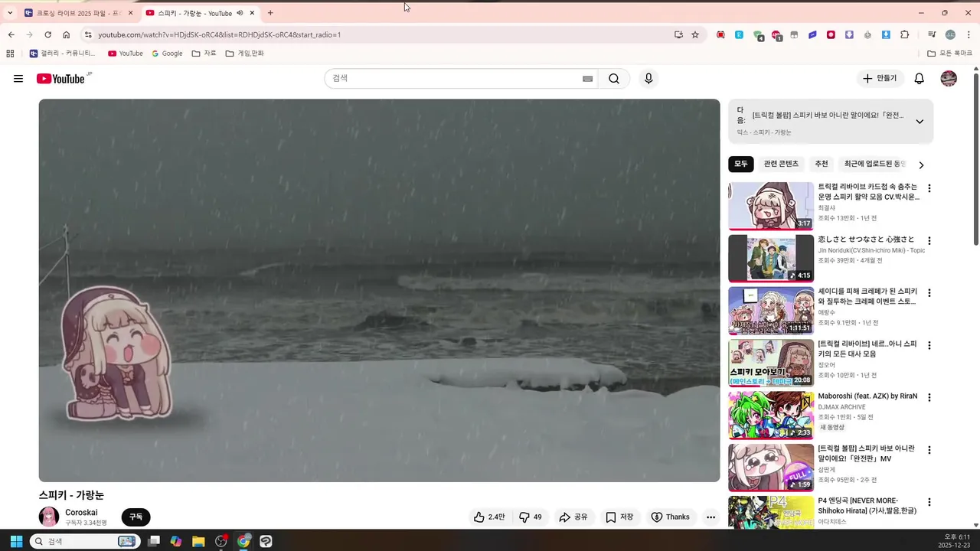The image size is (980, 551).
Task: Go back with browser back arrow
Action: 11,34
